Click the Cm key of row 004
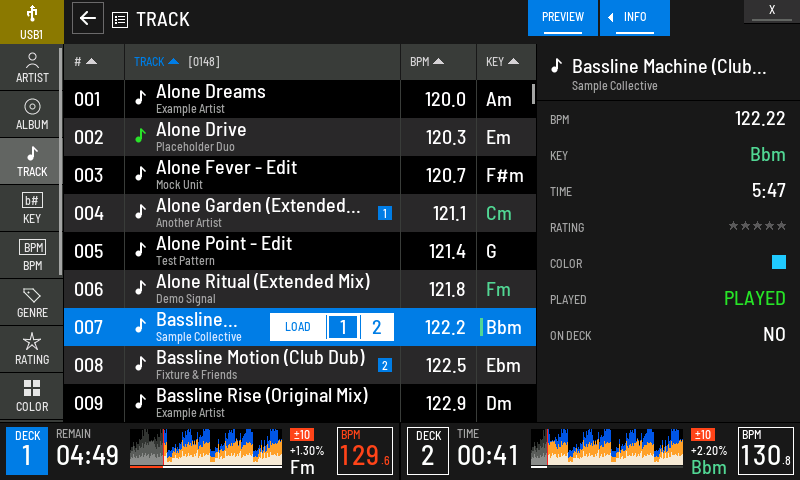This screenshot has width=800, height=480. (498, 213)
